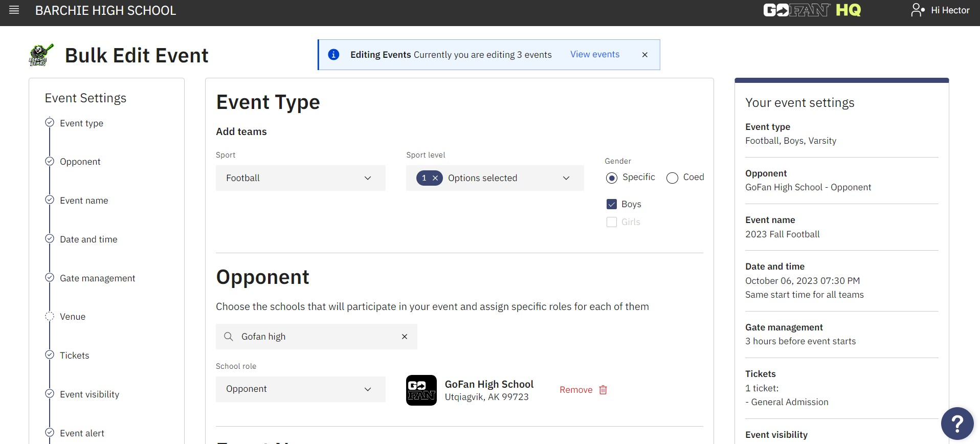This screenshot has width=980, height=444.
Task: Click the trash icon next to Remove
Action: click(x=603, y=390)
